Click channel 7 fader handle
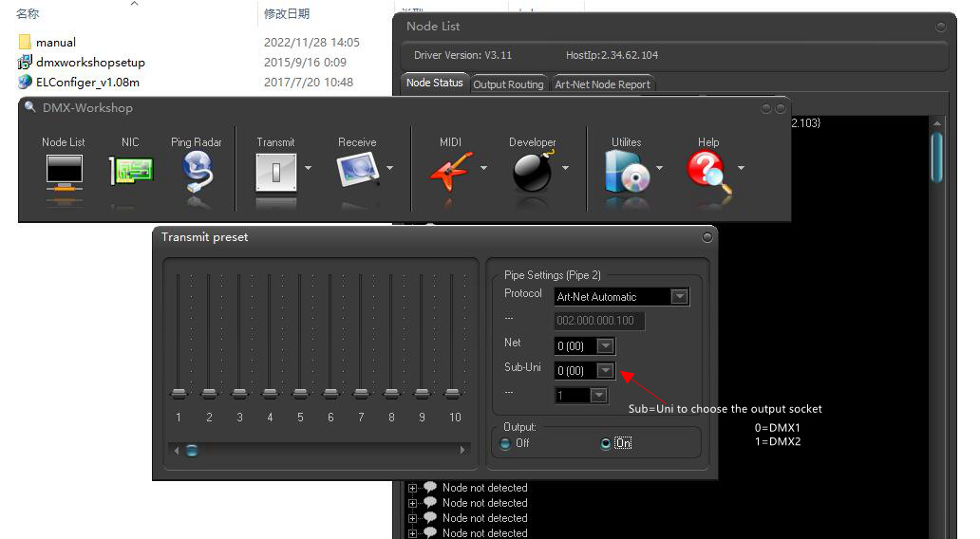The height and width of the screenshot is (539, 980). (361, 394)
